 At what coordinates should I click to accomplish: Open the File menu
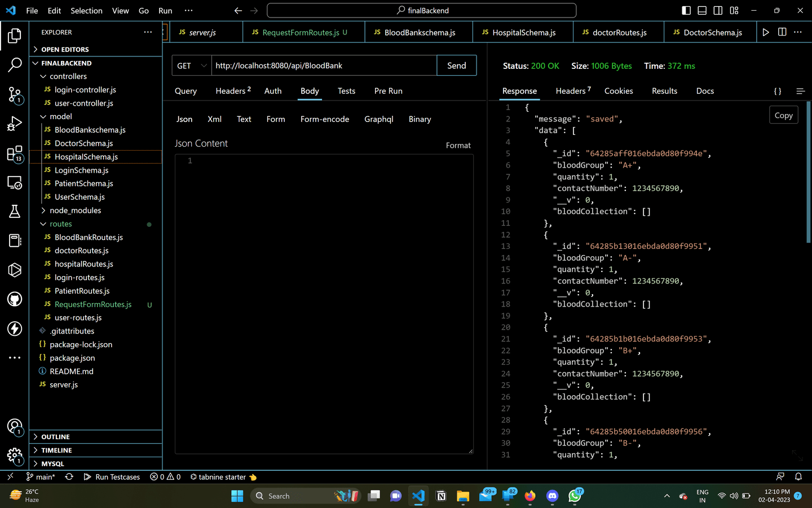click(x=32, y=10)
